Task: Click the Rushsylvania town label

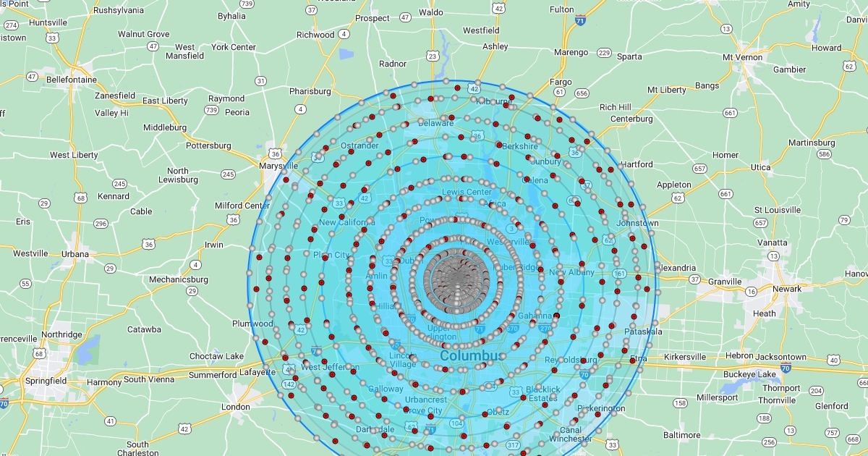Action: pyautogui.click(x=118, y=10)
